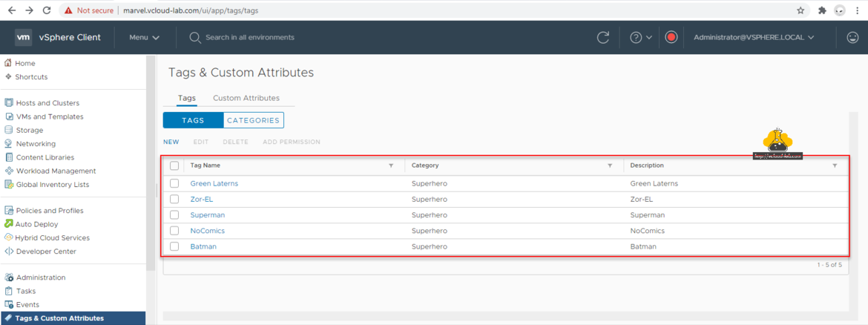Open the smiley feedback icon
This screenshot has height=325, width=868.
click(x=852, y=37)
